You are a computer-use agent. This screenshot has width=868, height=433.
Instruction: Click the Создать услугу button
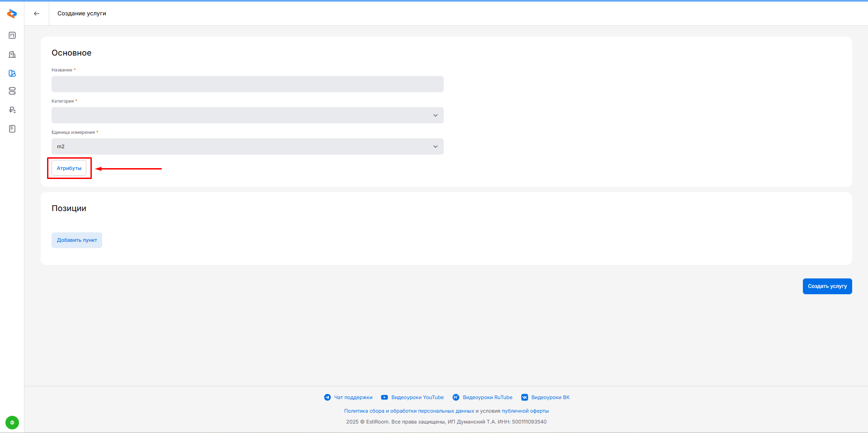[827, 286]
